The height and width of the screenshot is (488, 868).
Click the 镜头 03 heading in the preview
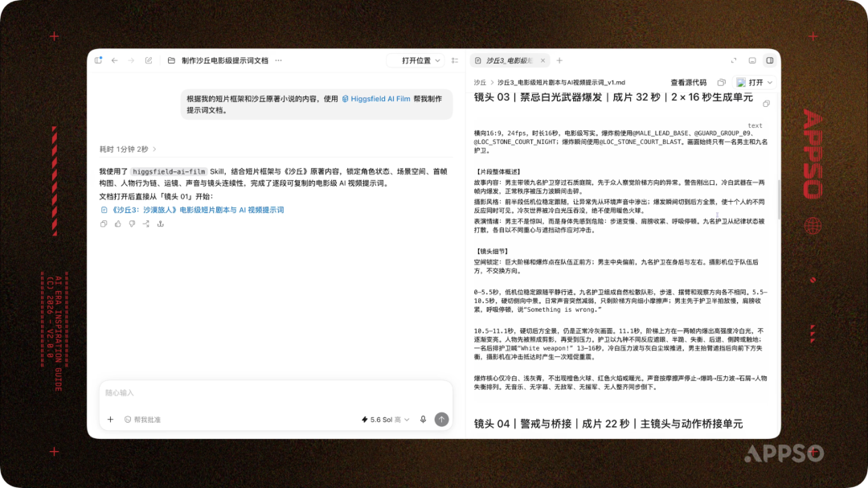[613, 97]
